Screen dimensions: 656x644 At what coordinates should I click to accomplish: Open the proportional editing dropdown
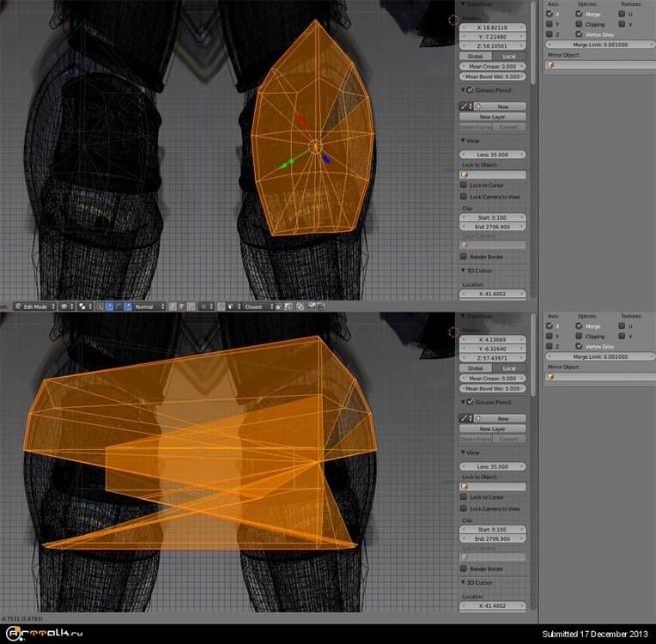[206, 307]
